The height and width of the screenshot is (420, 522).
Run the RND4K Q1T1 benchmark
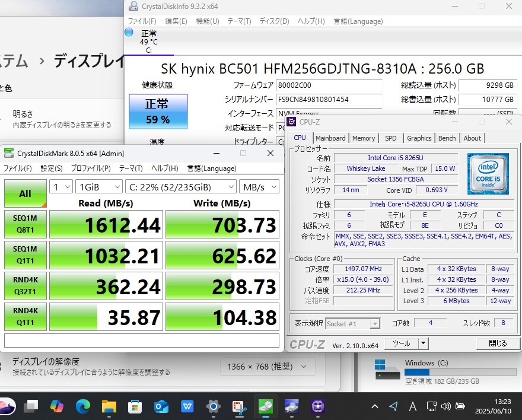(x=26, y=317)
